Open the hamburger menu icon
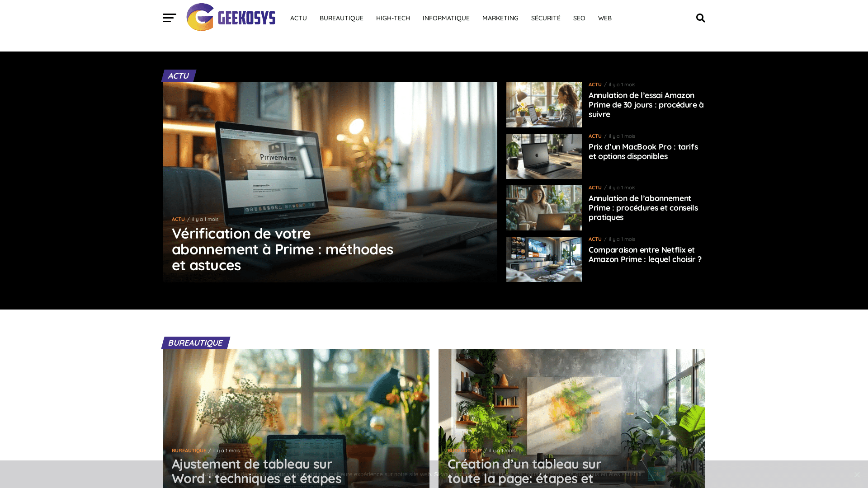The height and width of the screenshot is (488, 868). pyautogui.click(x=170, y=18)
